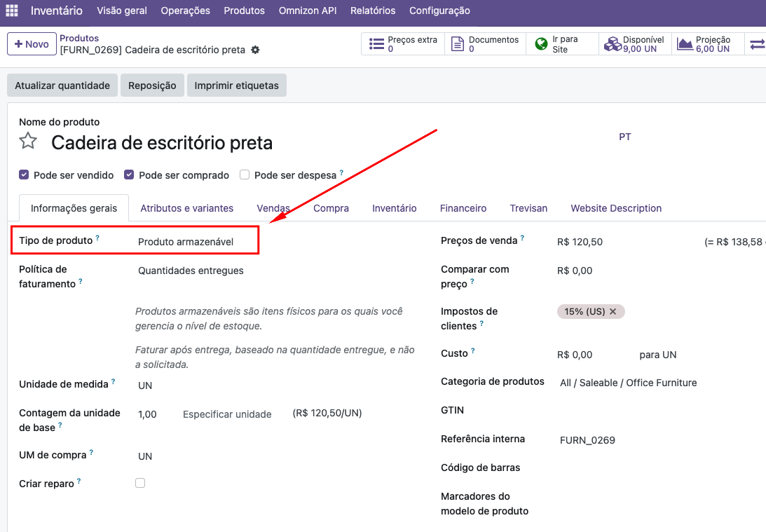This screenshot has width=766, height=532.
Task: Select Informações gerais tab
Action: click(74, 208)
